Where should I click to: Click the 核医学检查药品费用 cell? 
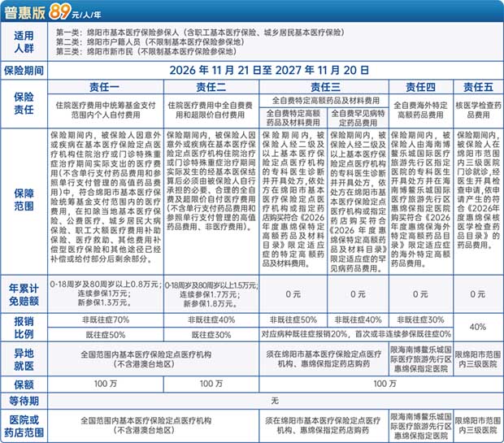tap(478, 110)
